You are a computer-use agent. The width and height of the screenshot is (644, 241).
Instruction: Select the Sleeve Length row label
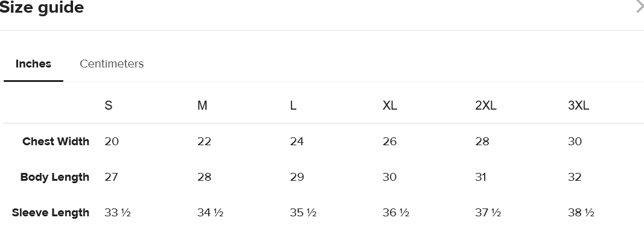pos(51,213)
